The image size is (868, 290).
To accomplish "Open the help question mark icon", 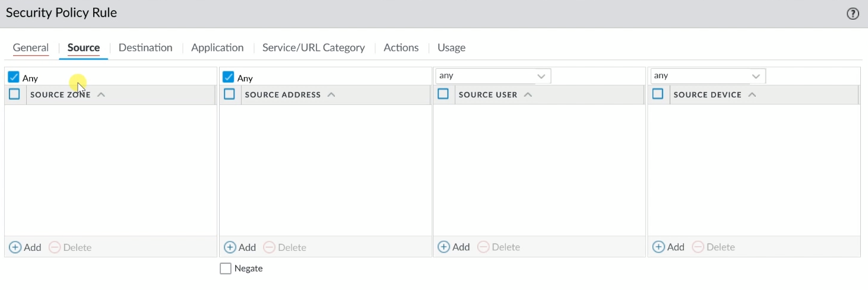I will click(x=853, y=14).
